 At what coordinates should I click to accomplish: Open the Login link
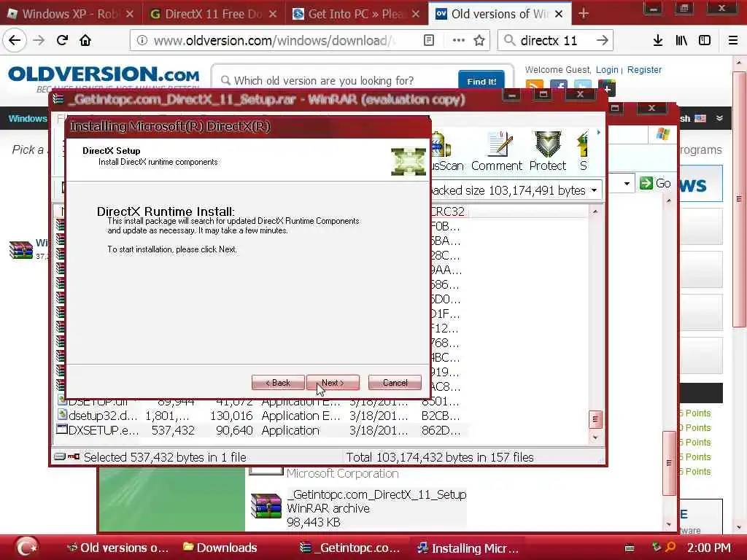click(606, 70)
